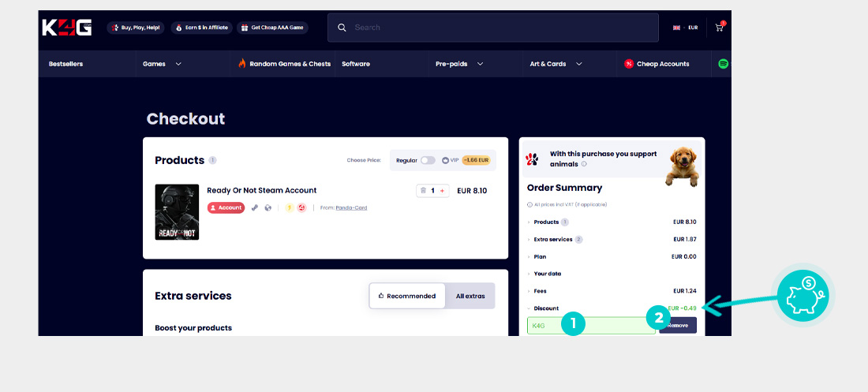Expand the Products row in Order Summary
This screenshot has width=868, height=392.
[x=612, y=222]
